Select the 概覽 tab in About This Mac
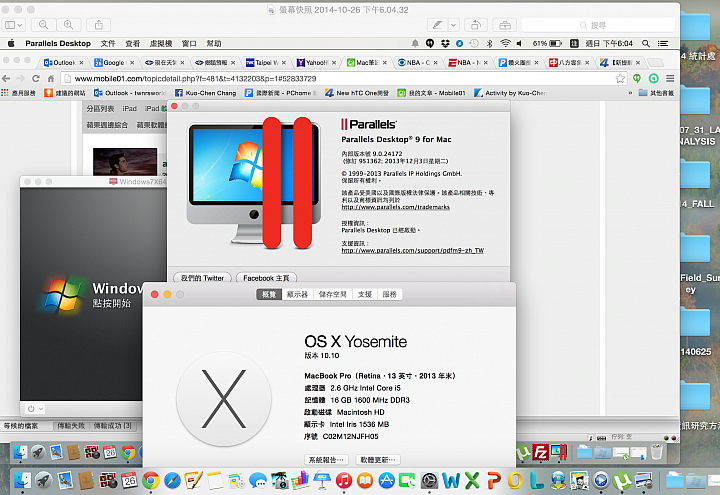720x495 pixels. point(269,294)
